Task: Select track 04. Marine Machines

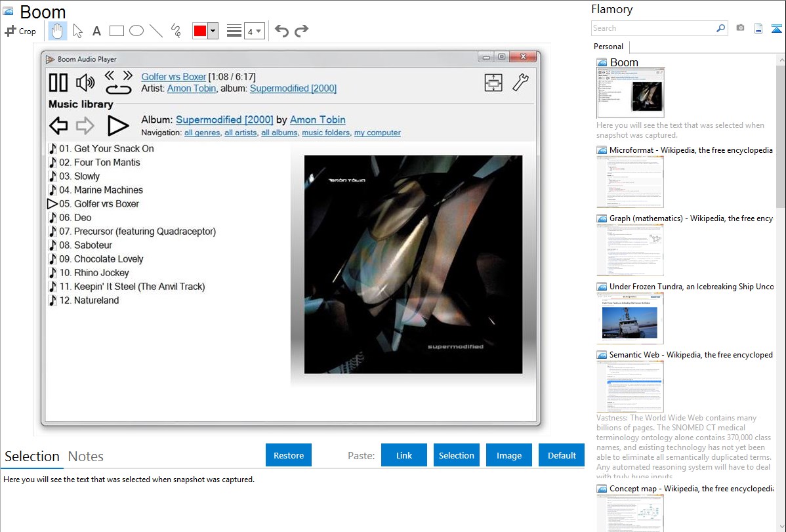Action: (96, 190)
